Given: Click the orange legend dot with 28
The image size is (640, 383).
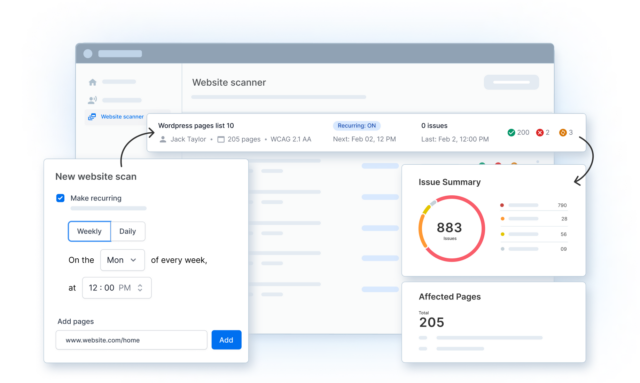Looking at the screenshot, I should 502,219.
